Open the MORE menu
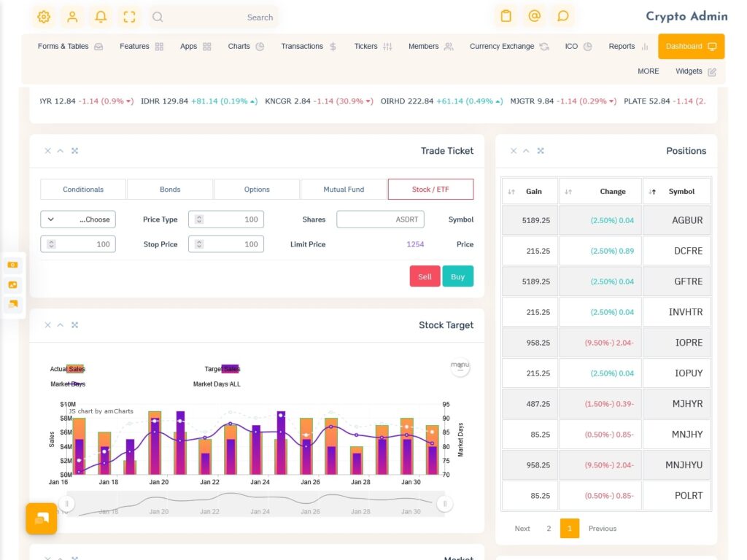 pyautogui.click(x=649, y=71)
